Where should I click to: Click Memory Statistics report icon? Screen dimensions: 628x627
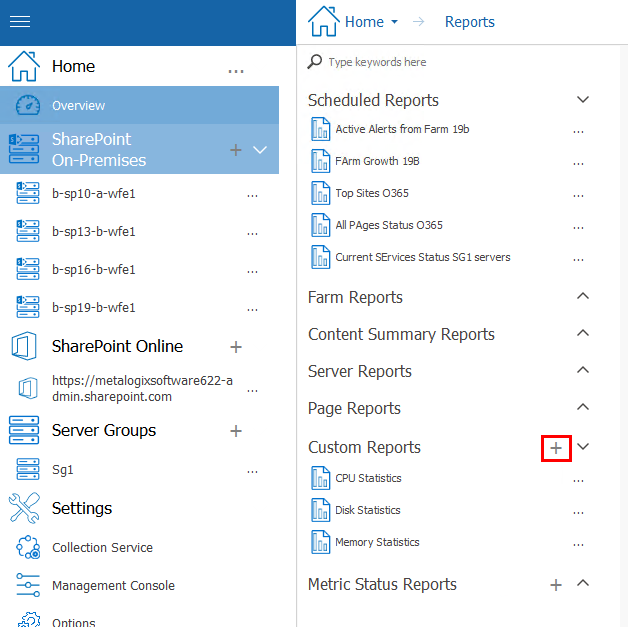click(320, 542)
